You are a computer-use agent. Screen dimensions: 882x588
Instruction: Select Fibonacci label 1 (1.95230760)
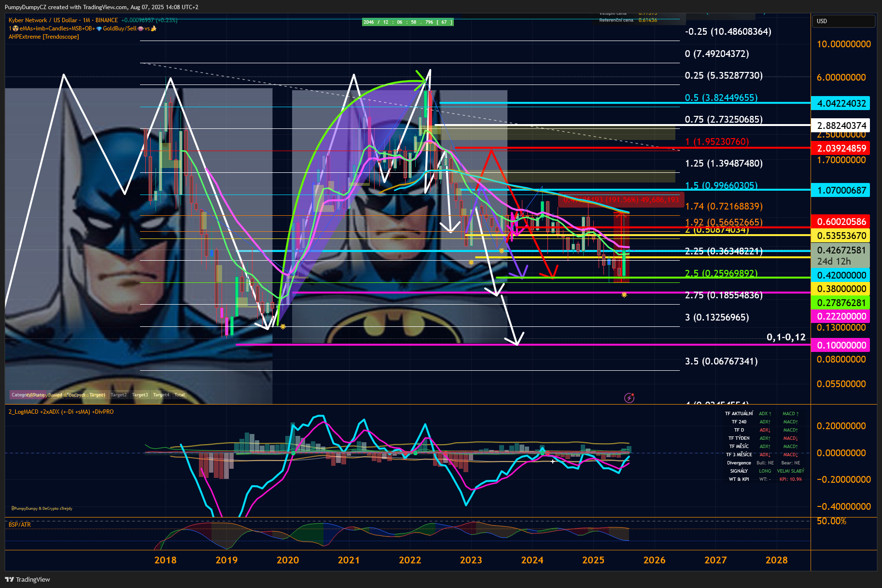click(717, 141)
